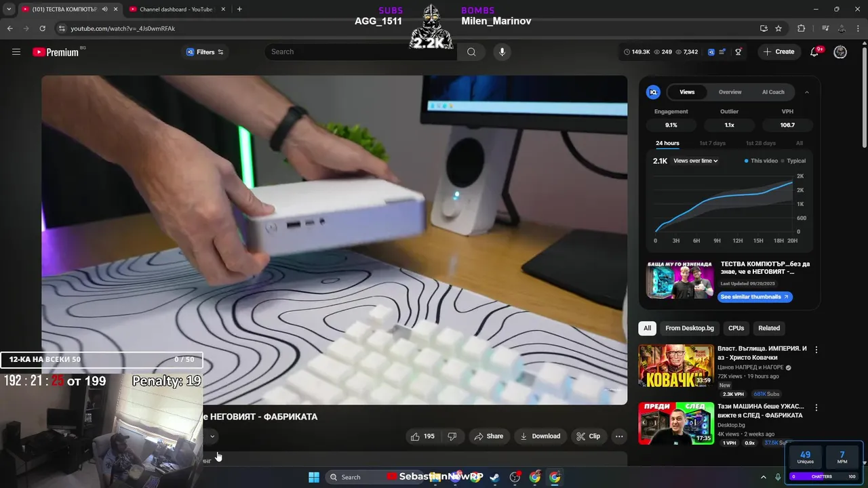Filter by From Desktop.bg chip
The image size is (868, 488).
(690, 328)
